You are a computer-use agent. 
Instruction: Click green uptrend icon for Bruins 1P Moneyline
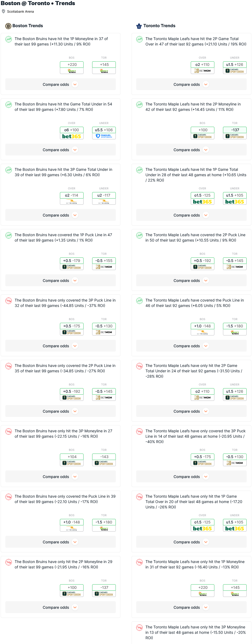(x=9, y=39)
